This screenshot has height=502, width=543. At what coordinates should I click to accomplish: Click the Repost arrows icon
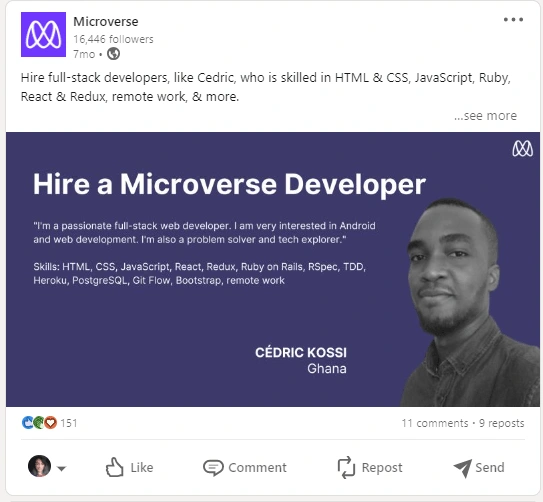(x=346, y=467)
